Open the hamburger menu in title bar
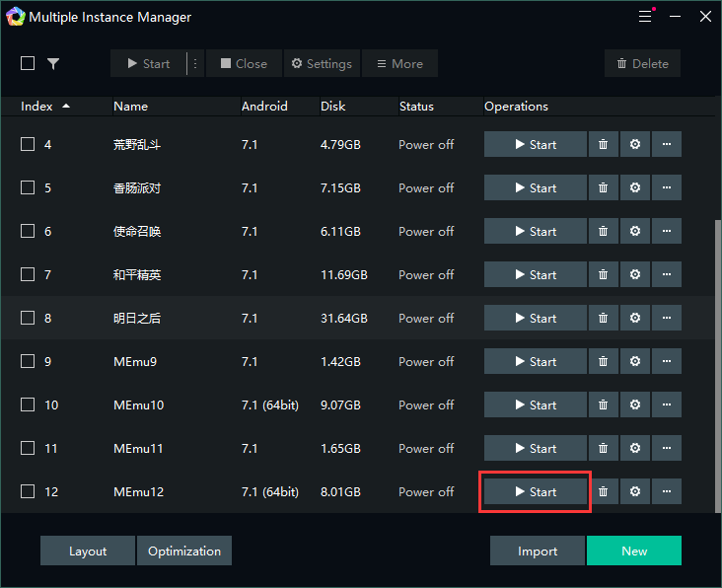Image resolution: width=722 pixels, height=588 pixels. (645, 17)
